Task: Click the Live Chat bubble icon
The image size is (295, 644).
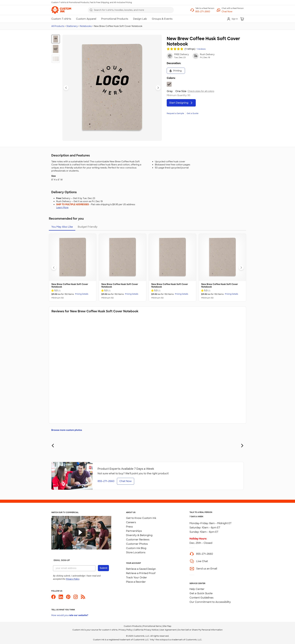Action: (x=192, y=561)
